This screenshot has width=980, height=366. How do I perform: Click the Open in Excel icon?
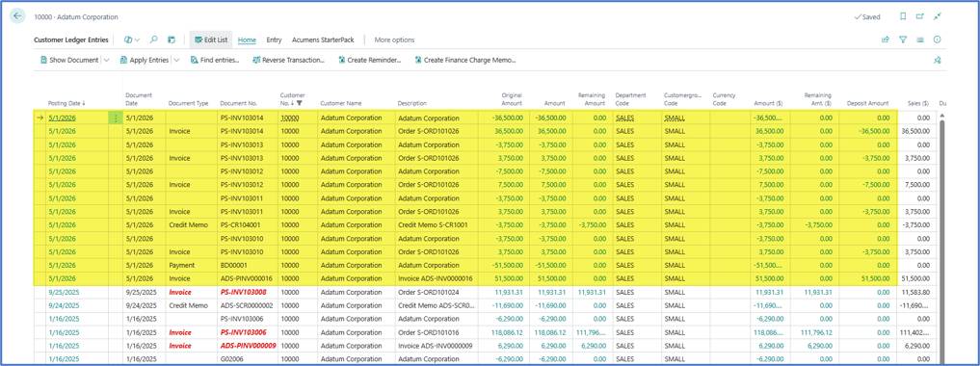[172, 39]
